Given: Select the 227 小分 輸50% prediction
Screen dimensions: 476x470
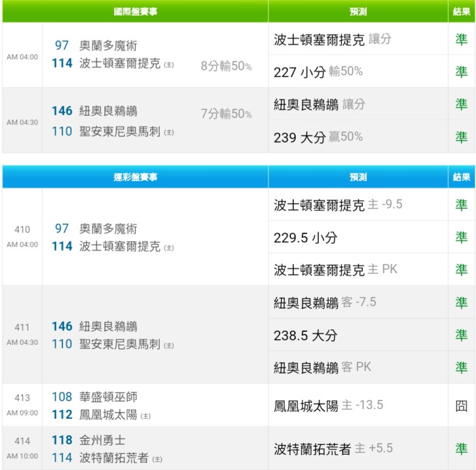Looking at the screenshot, I should click(318, 72).
